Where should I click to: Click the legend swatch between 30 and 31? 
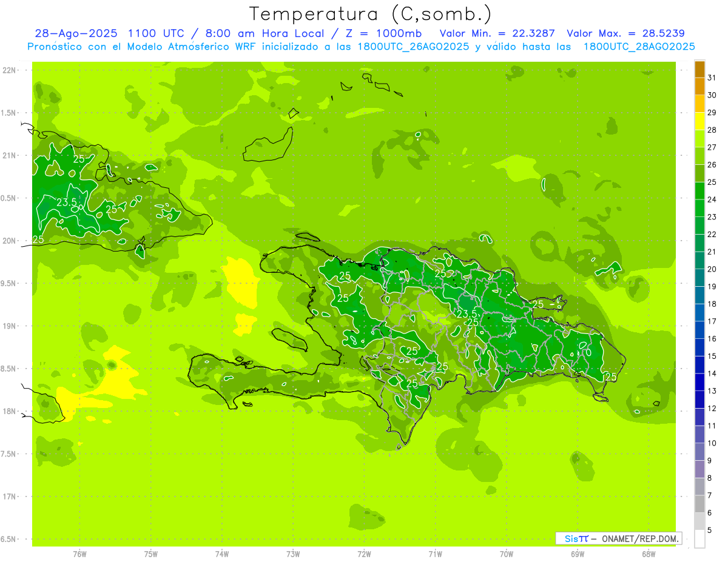(699, 86)
